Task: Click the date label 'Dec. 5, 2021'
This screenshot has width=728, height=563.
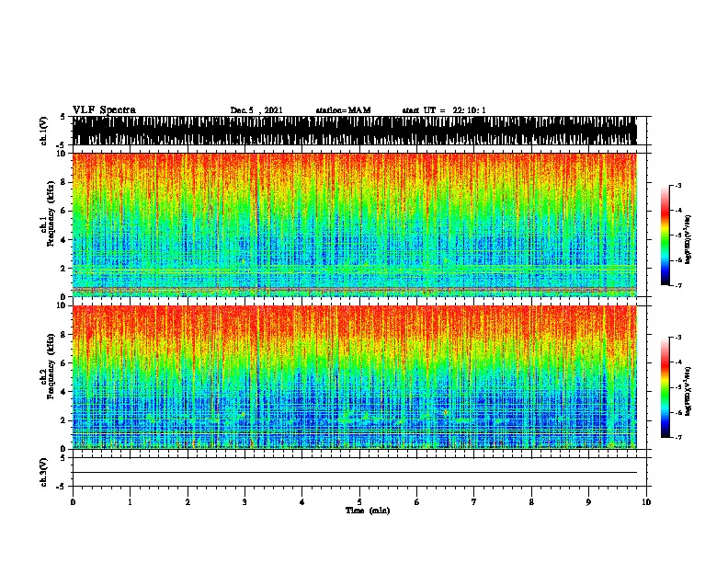Action: (256, 110)
